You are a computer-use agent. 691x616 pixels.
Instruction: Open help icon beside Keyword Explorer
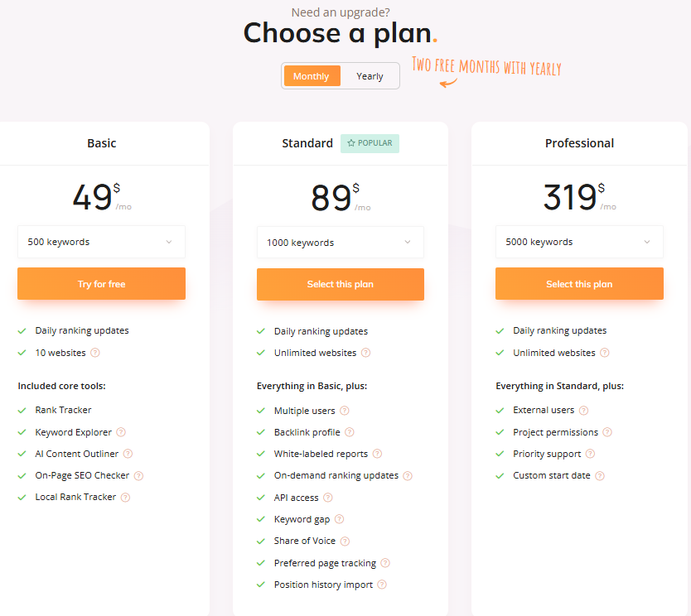click(x=122, y=432)
